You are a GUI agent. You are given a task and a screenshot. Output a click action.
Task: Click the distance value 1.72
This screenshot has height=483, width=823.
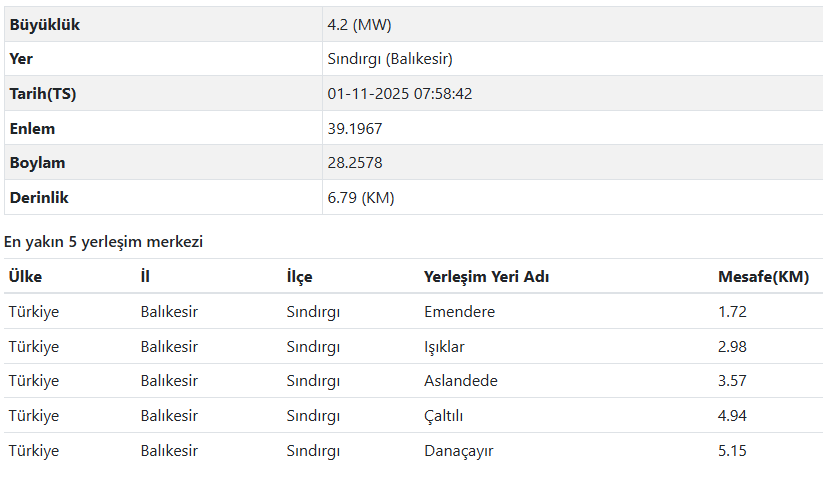[732, 312]
